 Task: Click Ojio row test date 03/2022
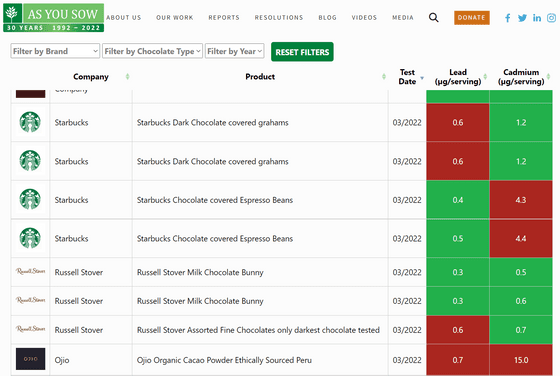407,360
